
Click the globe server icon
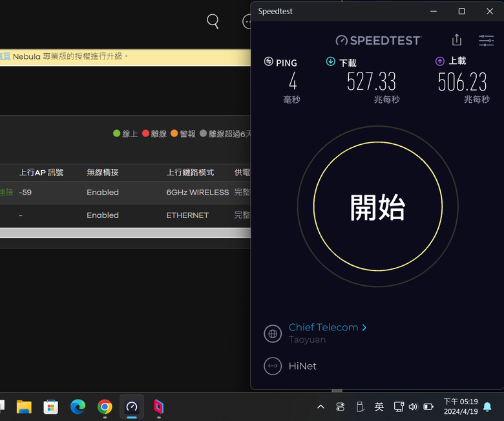[x=273, y=334]
